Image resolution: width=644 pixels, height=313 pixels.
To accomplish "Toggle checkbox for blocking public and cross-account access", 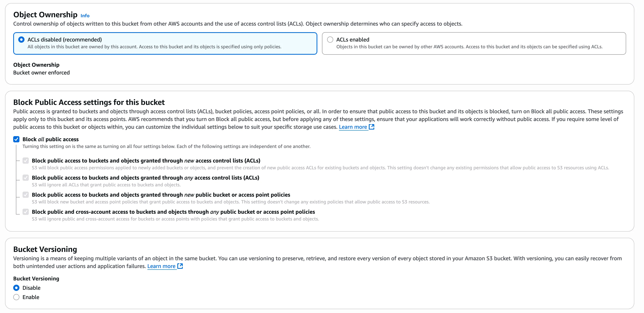I will 25,212.
